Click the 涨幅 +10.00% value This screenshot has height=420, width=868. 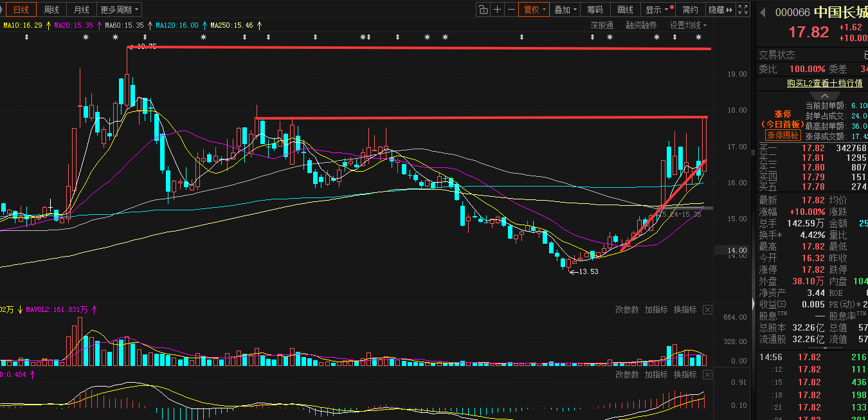[x=807, y=212]
